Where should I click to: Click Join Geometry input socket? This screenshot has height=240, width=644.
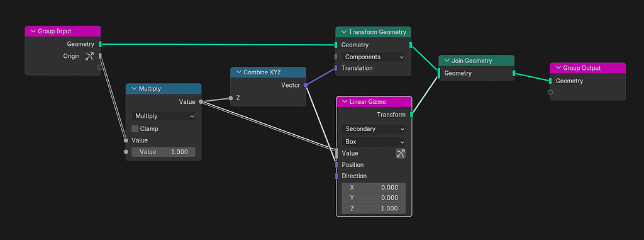[x=439, y=73]
